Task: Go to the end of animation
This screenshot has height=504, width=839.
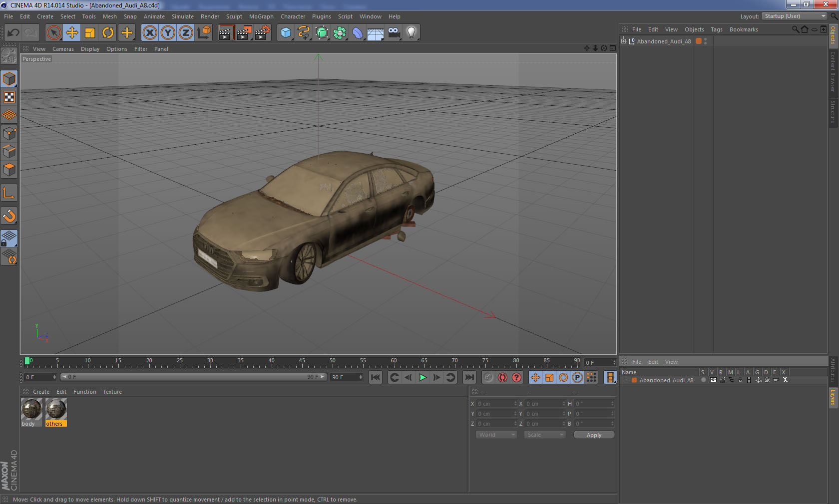Action: pos(469,377)
